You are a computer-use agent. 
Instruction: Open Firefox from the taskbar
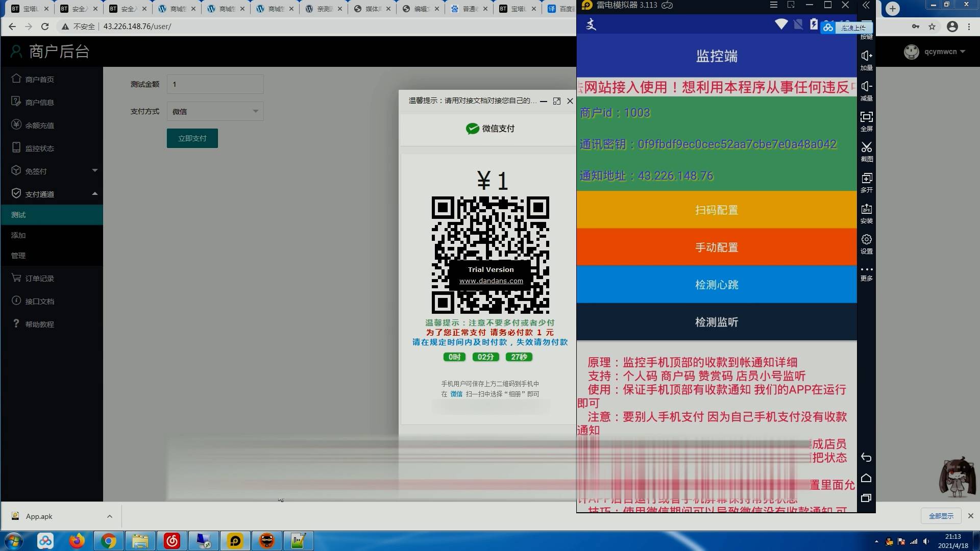point(77,541)
